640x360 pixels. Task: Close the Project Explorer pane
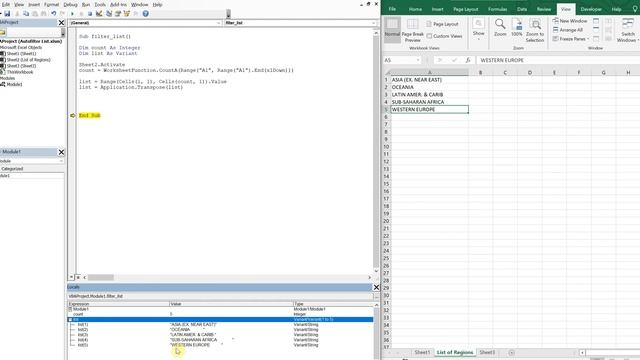(x=61, y=23)
